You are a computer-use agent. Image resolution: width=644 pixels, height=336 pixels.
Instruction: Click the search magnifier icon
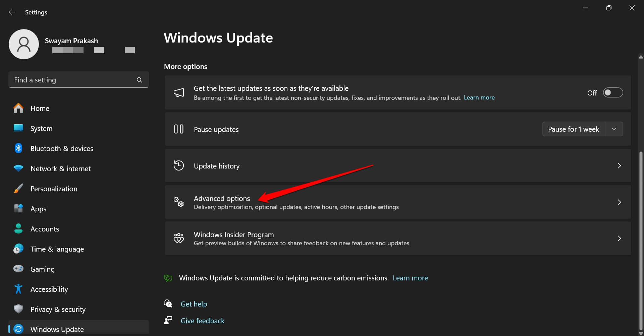pos(140,80)
